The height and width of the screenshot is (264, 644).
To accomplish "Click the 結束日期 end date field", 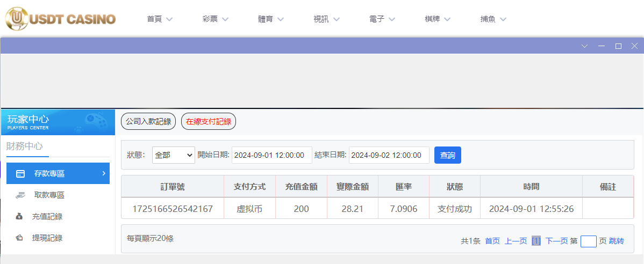I will [389, 155].
